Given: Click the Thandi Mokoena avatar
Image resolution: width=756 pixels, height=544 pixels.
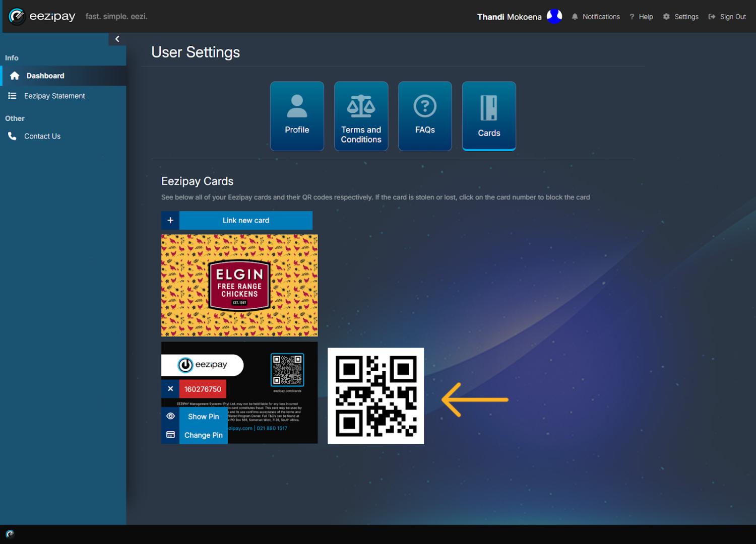Looking at the screenshot, I should 554,17.
